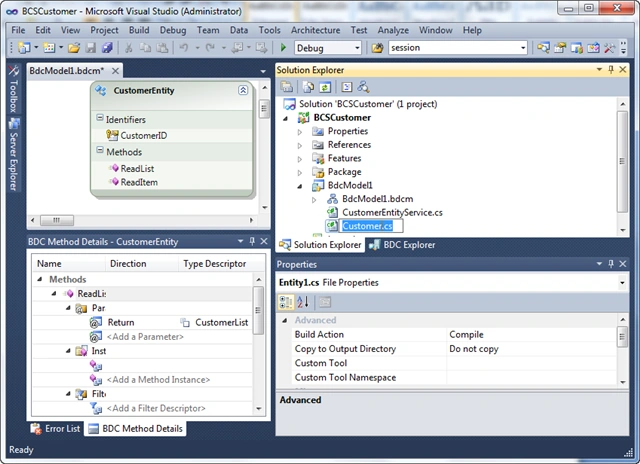
Task: Click the Open File toolbar icon
Action: [74, 48]
